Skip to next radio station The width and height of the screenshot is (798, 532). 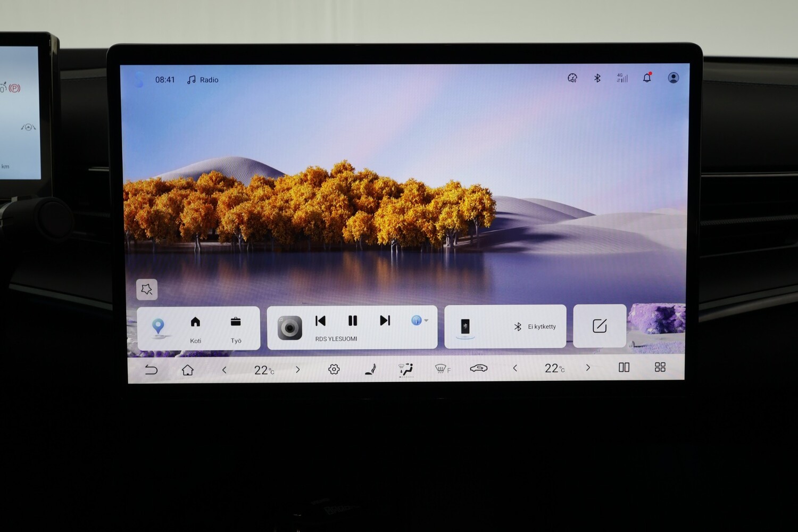click(385, 320)
